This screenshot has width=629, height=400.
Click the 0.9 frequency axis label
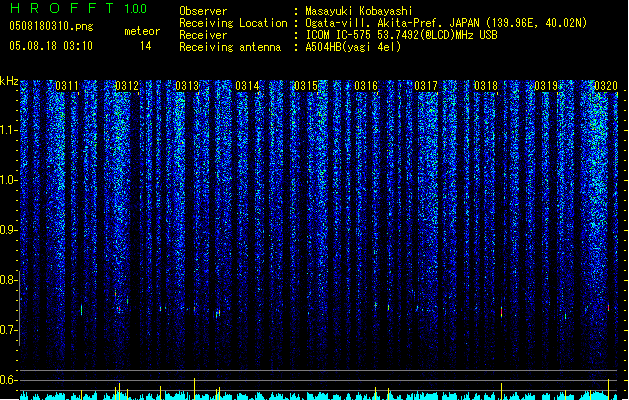pos(8,230)
